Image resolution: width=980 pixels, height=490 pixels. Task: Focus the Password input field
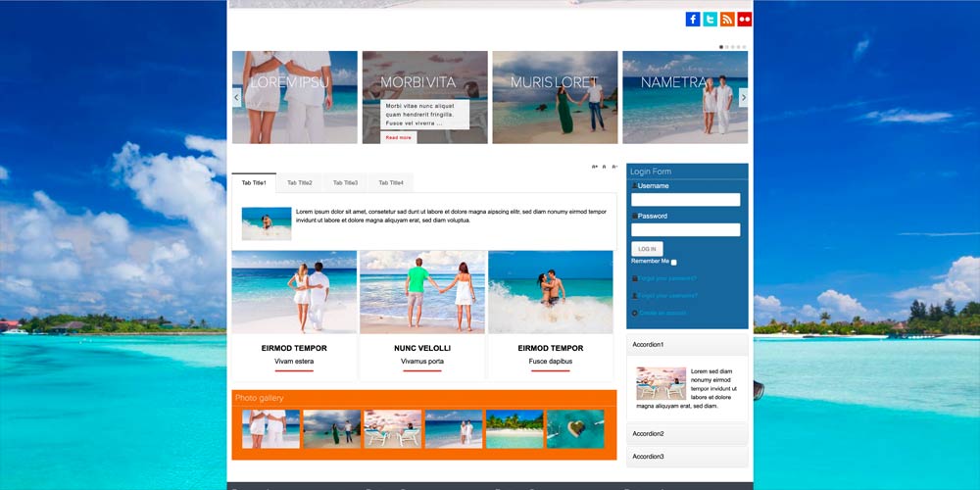(x=686, y=230)
